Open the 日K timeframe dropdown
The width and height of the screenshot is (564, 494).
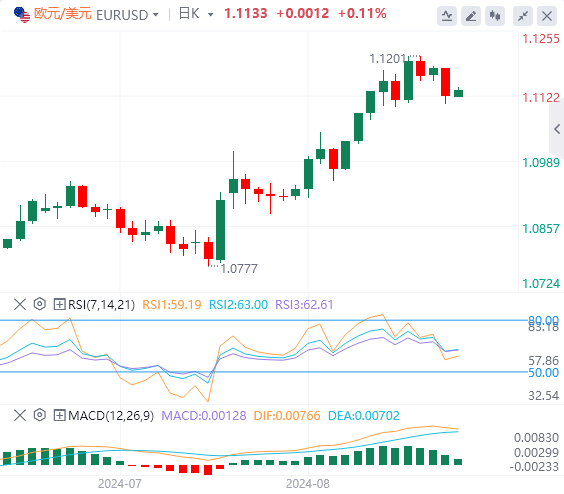coord(196,14)
